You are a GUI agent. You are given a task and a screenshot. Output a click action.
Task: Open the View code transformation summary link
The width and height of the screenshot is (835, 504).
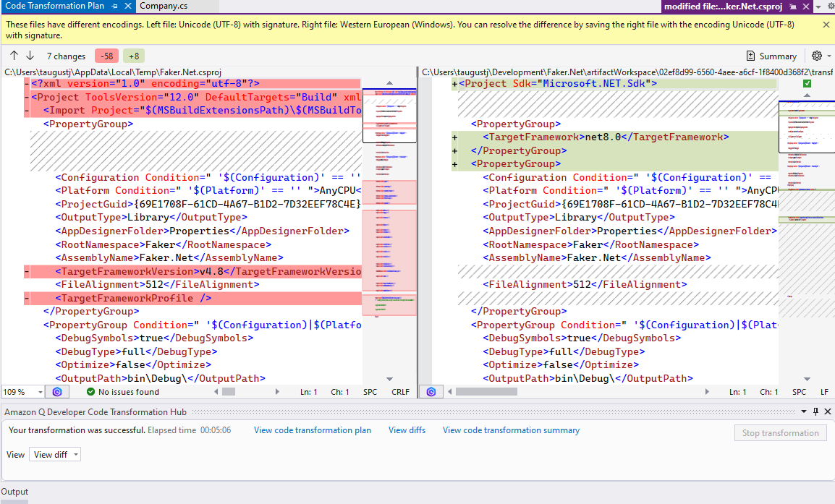tap(510, 430)
